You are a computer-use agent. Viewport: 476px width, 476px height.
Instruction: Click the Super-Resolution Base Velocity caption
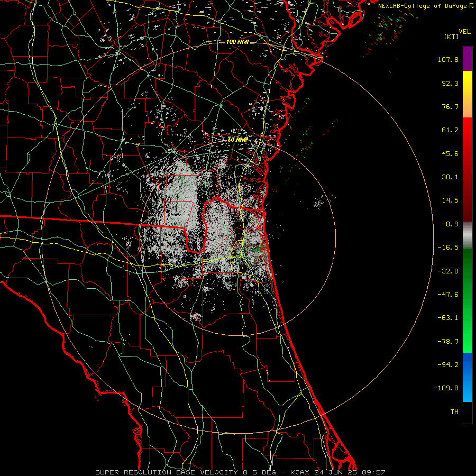[x=168, y=472]
